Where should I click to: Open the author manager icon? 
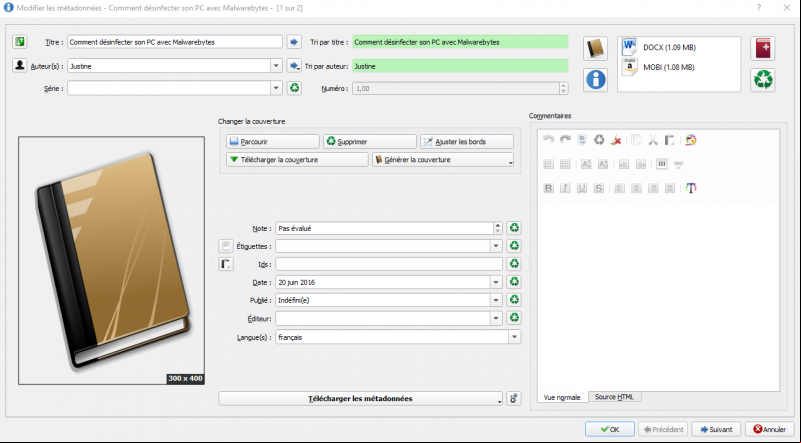20,65
